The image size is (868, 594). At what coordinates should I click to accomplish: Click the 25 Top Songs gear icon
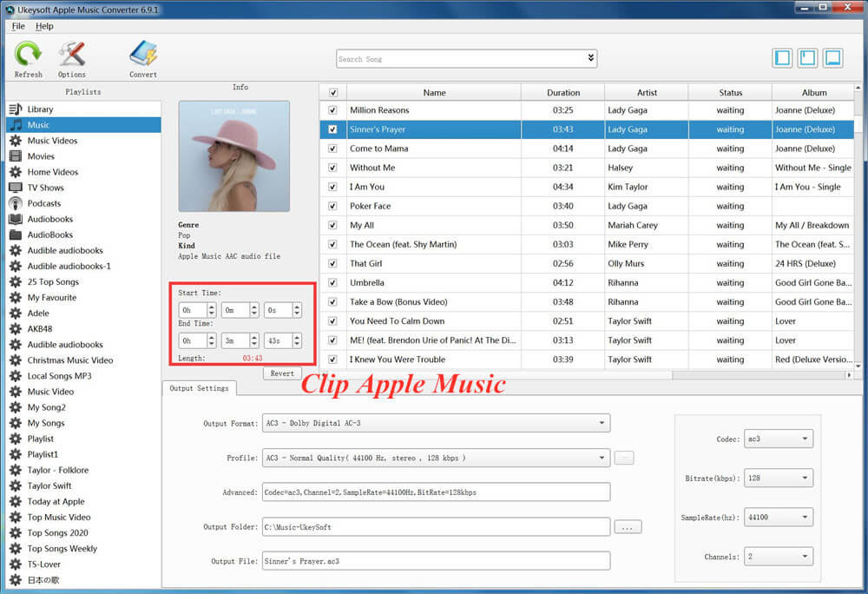16,281
